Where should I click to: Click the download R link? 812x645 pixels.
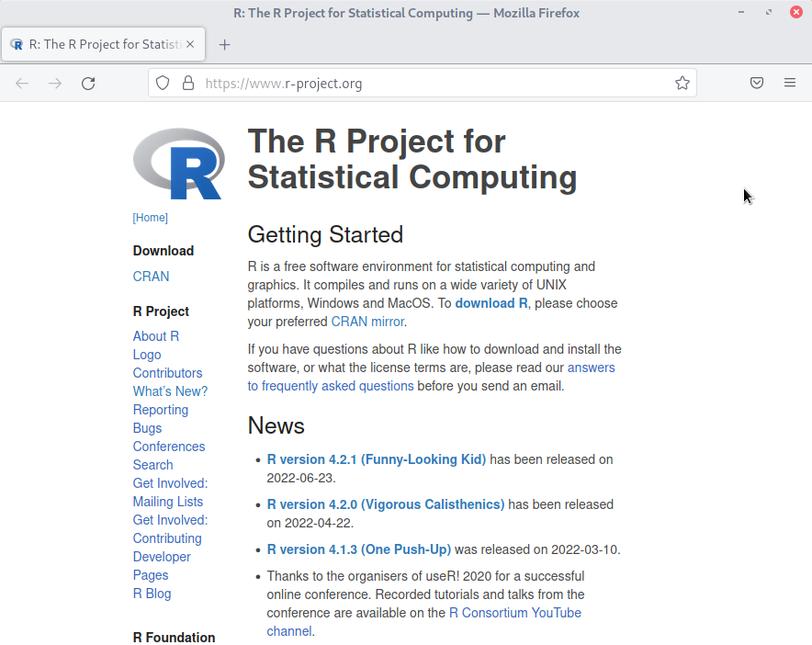[x=491, y=303]
